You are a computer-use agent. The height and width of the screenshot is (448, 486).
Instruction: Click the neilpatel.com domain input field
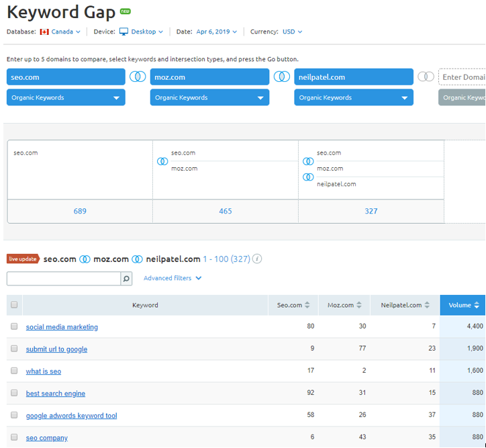pyautogui.click(x=354, y=77)
